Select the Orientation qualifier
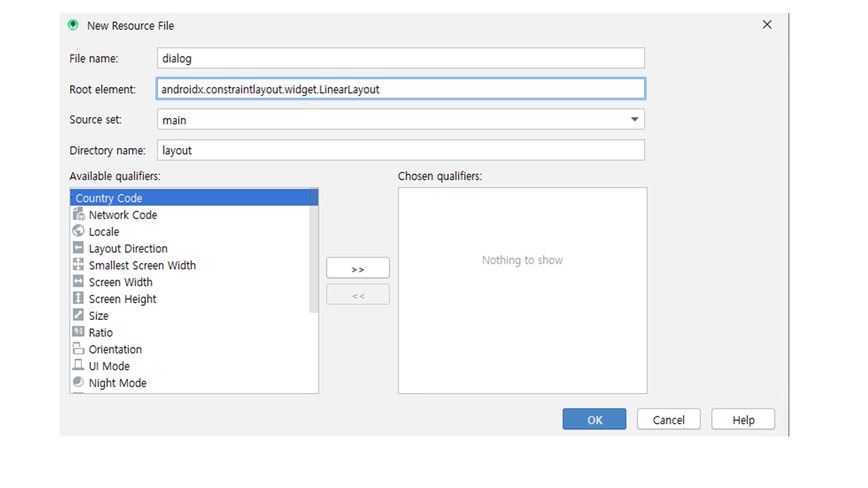 (115, 349)
